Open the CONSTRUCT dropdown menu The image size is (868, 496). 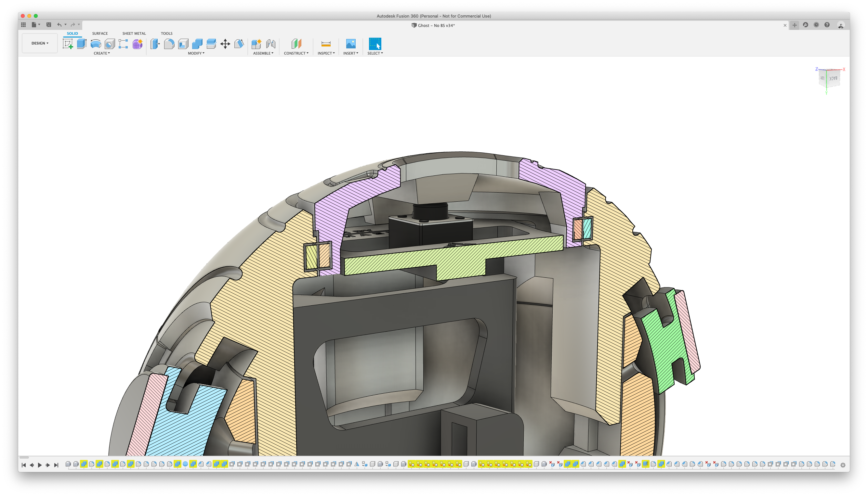[296, 53]
